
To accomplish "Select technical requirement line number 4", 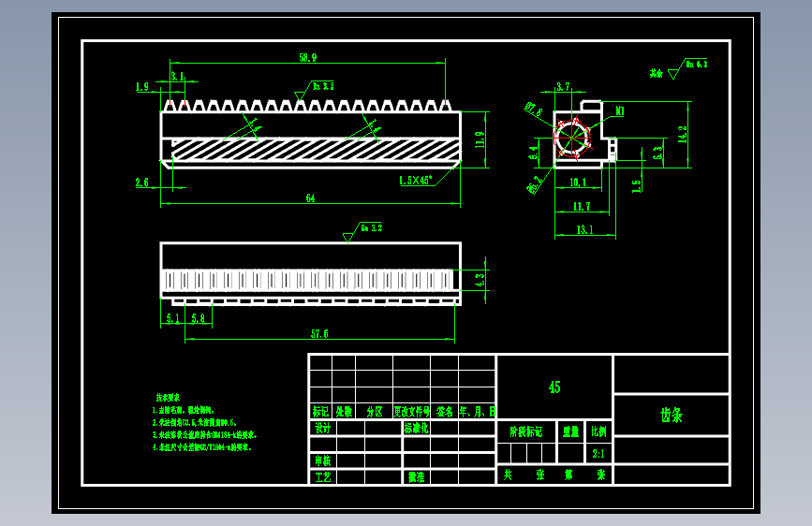I will coord(202,447).
